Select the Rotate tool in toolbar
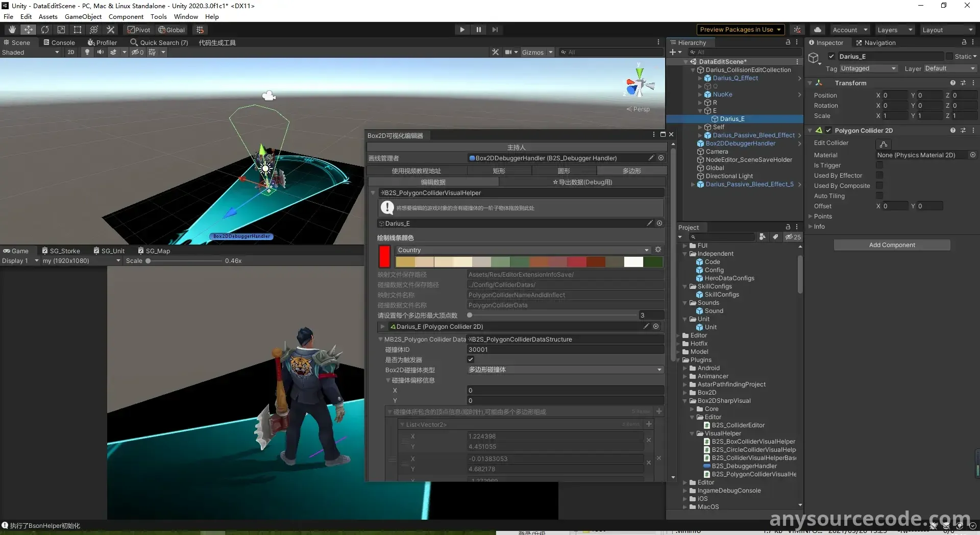 (45, 30)
